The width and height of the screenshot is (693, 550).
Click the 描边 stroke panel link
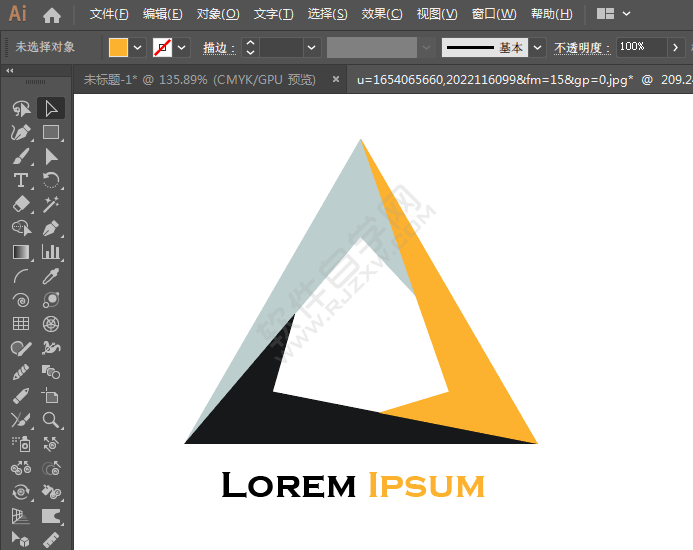click(218, 47)
